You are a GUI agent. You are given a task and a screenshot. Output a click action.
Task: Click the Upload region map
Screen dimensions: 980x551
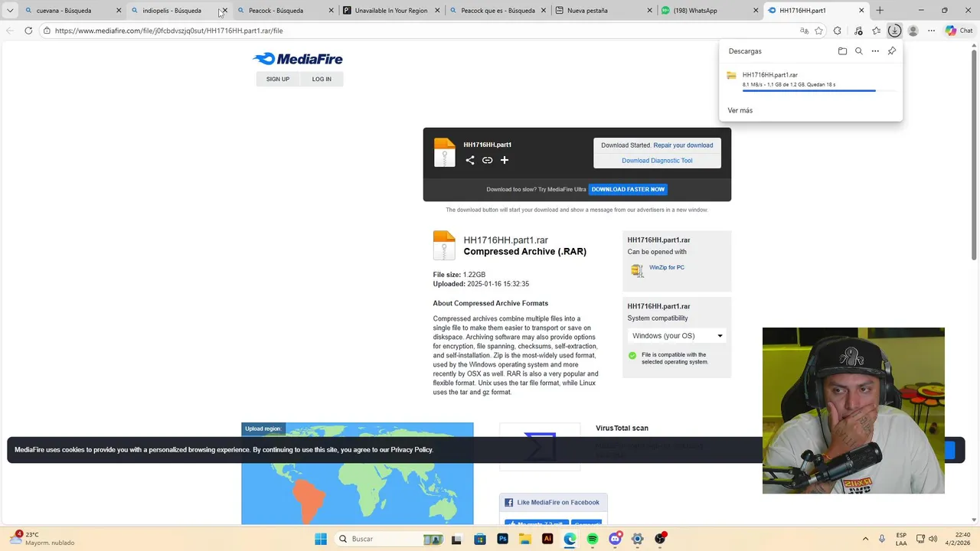point(358,474)
